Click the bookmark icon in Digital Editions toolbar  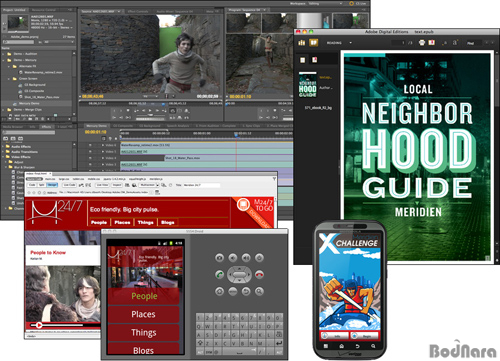pyautogui.click(x=432, y=43)
